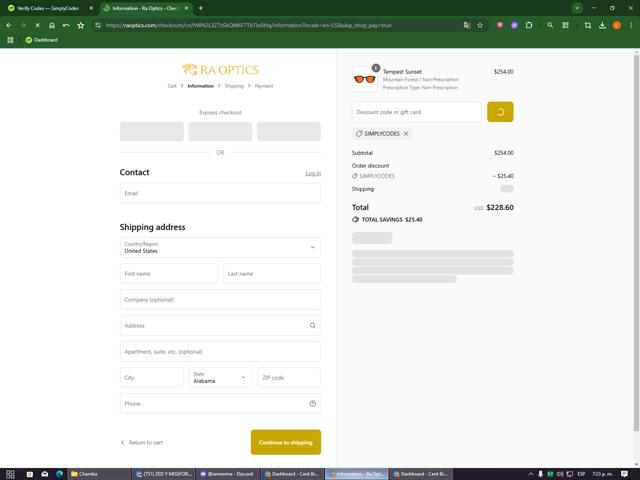Click the page vertical scrollbar
The image size is (640, 480).
(636, 243)
